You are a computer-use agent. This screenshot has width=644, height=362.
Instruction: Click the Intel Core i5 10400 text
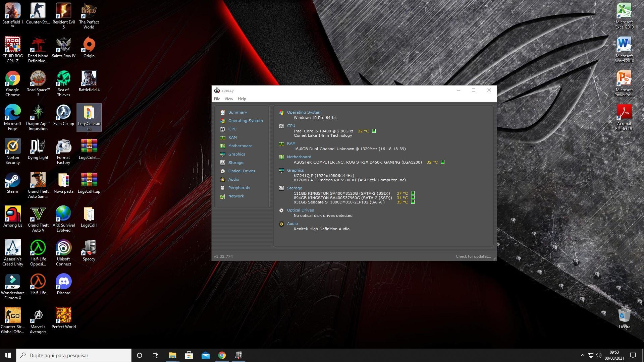coord(323,131)
